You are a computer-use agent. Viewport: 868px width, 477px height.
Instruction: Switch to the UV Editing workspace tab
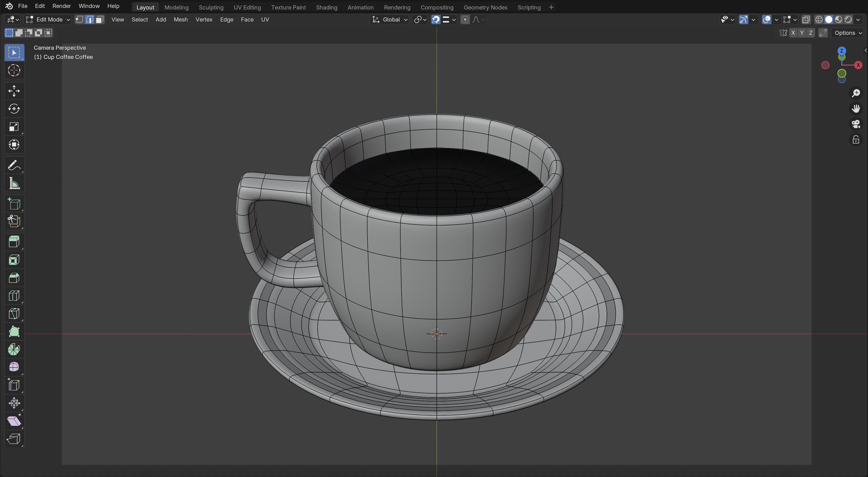coord(247,7)
